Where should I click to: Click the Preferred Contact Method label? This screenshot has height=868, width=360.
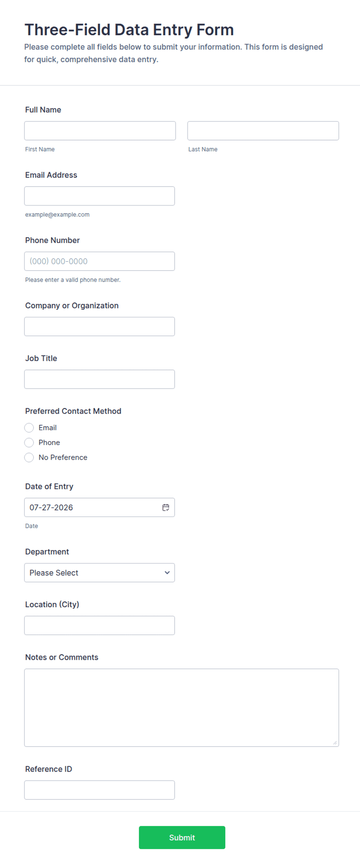73,411
